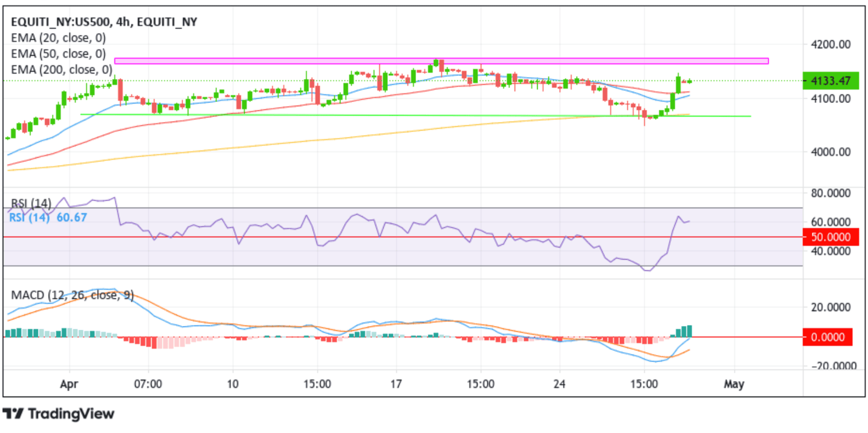Click the RSI (14) 60.67 value label
Viewport: 868px width, 433px height.
48,217
